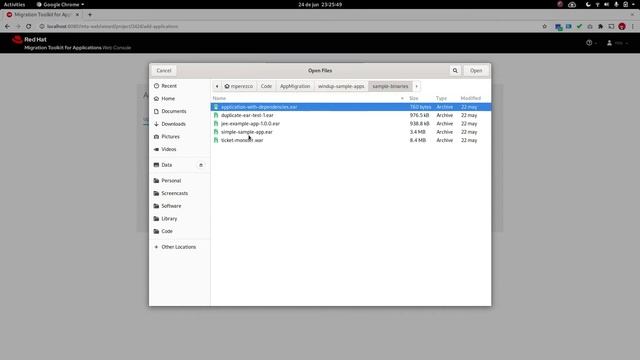Sort files by the Name column header

pos(309,98)
